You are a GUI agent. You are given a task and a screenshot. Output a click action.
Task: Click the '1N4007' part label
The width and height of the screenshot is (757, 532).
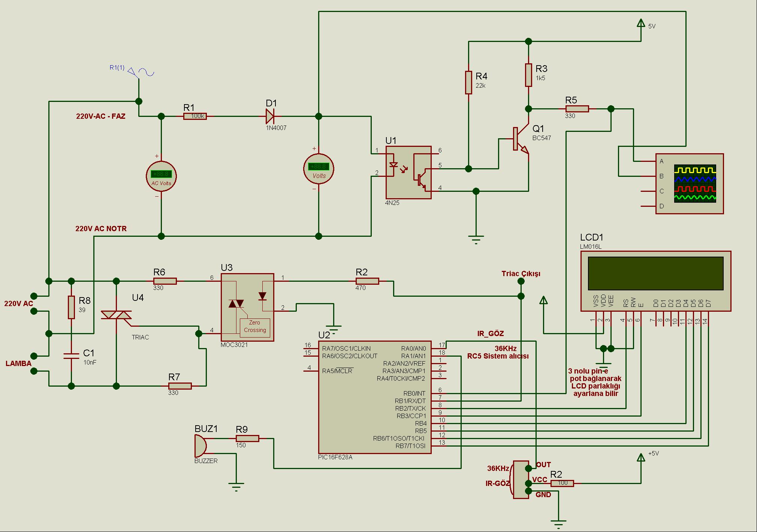coord(276,128)
